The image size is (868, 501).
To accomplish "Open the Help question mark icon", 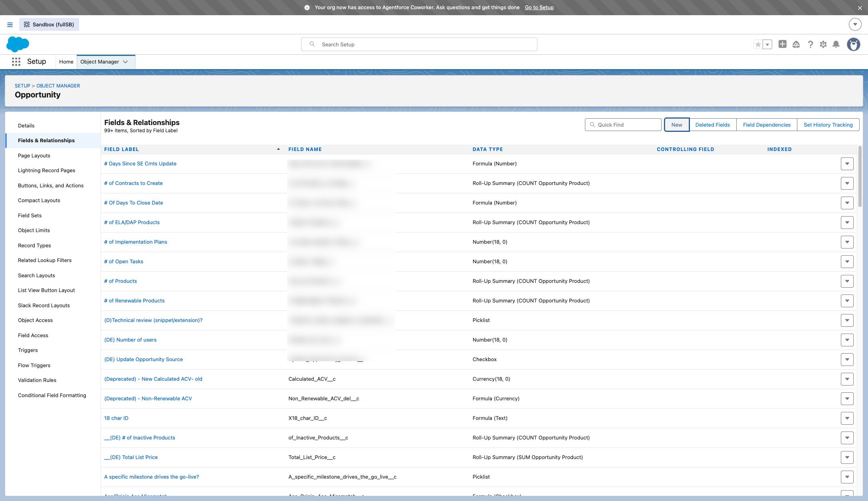I will [810, 44].
